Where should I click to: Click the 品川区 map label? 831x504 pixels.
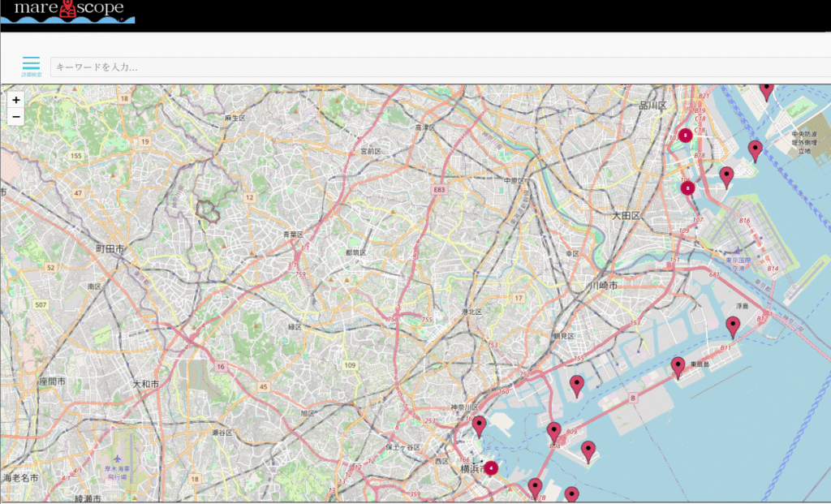tap(652, 106)
